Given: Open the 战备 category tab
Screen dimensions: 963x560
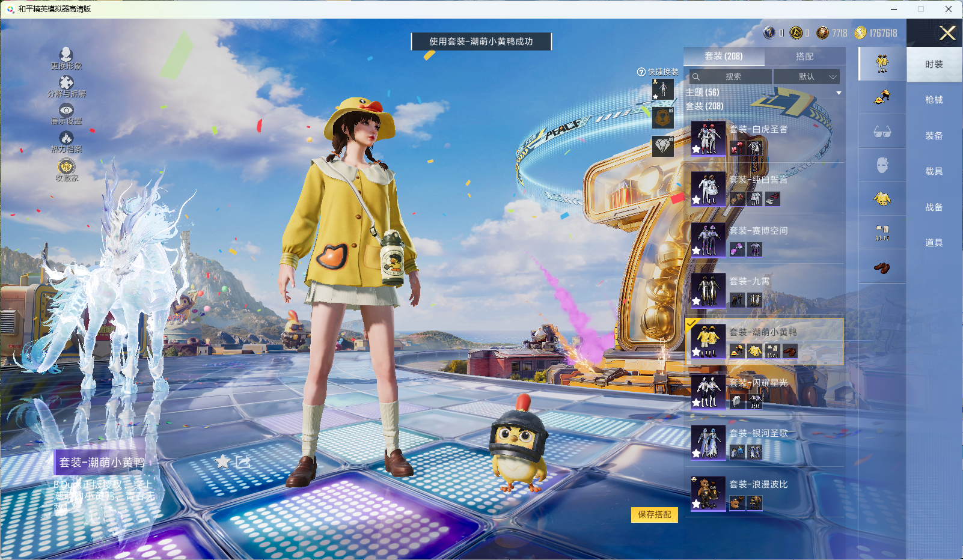Looking at the screenshot, I should (934, 207).
